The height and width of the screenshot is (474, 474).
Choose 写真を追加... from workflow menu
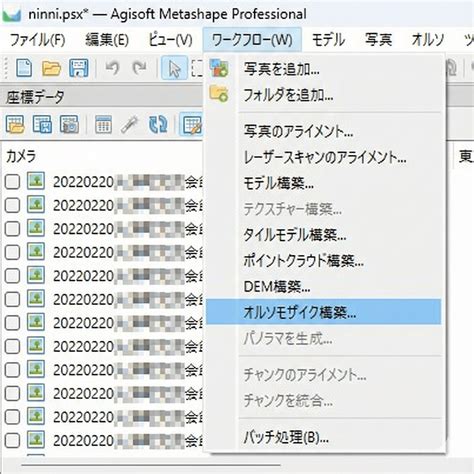[x=323, y=69]
